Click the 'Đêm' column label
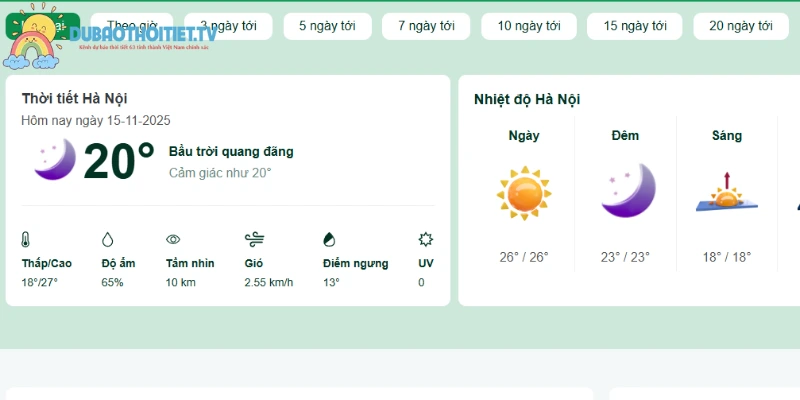 [626, 136]
